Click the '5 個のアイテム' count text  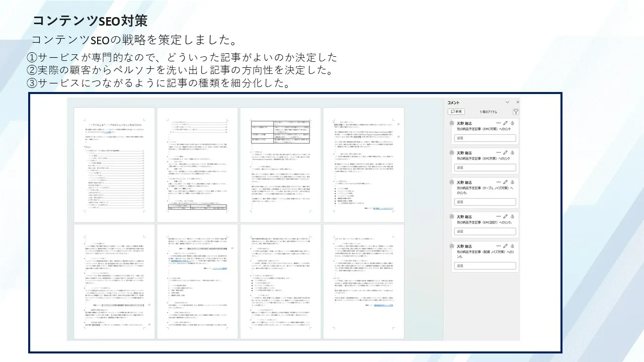click(x=488, y=112)
